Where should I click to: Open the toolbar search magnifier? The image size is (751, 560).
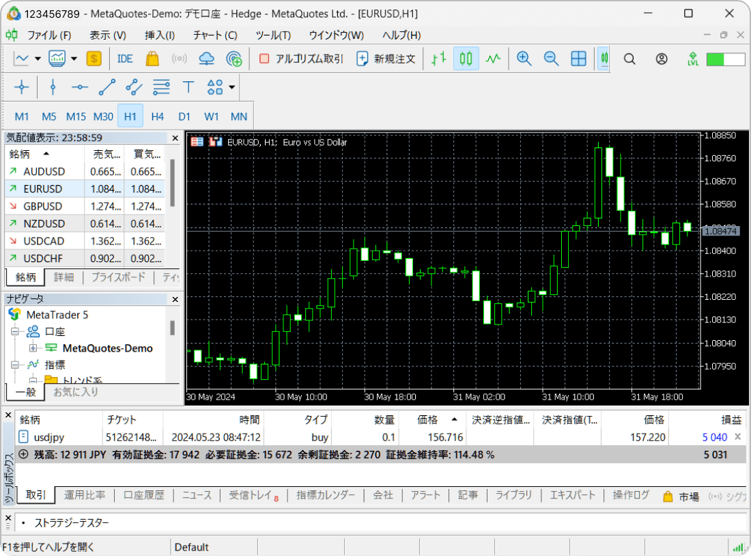(x=630, y=59)
